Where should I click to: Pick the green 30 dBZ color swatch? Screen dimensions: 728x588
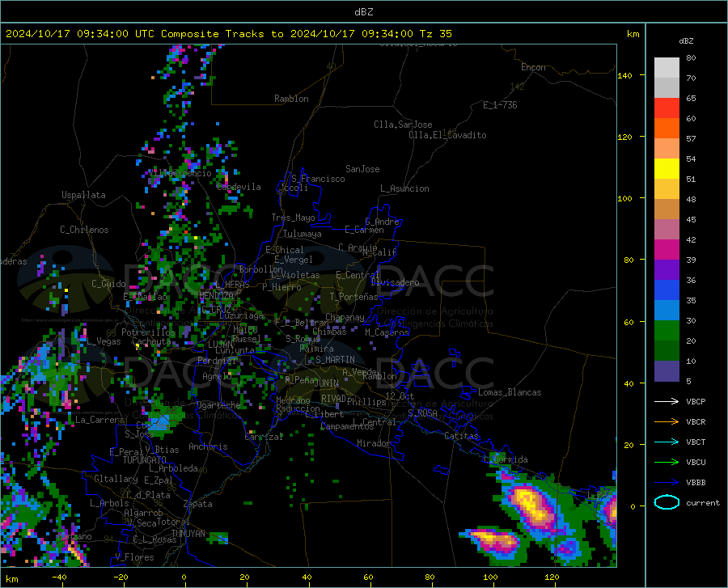pos(667,331)
